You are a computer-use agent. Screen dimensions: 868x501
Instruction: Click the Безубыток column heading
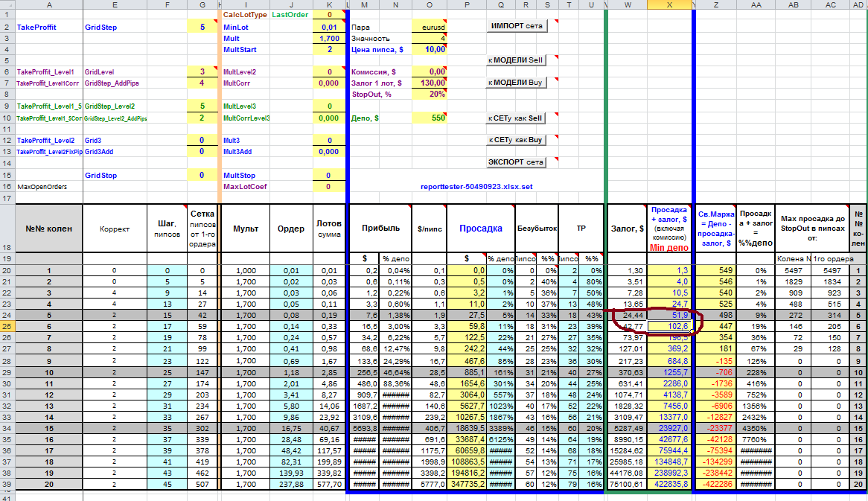[x=537, y=228]
